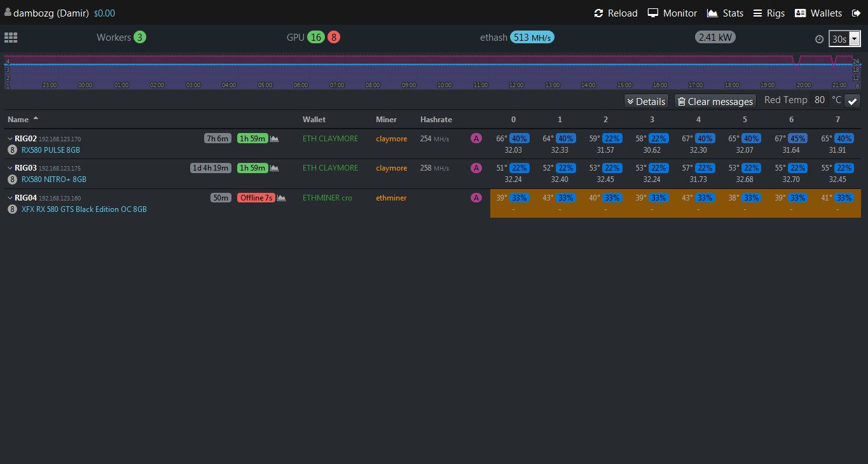Edit the Red Temp value field

point(820,100)
